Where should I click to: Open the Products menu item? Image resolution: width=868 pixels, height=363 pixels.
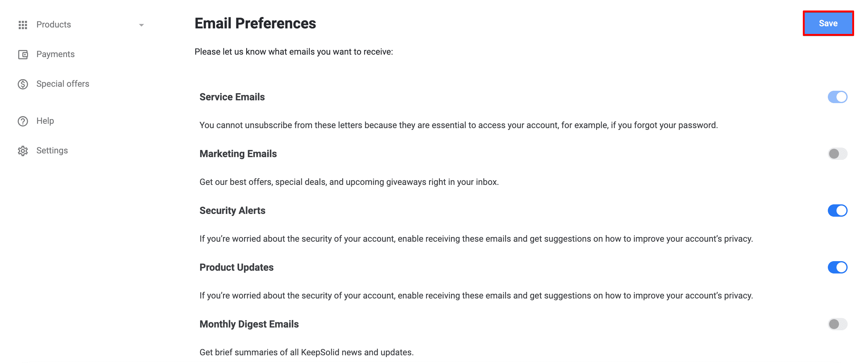pos(53,25)
